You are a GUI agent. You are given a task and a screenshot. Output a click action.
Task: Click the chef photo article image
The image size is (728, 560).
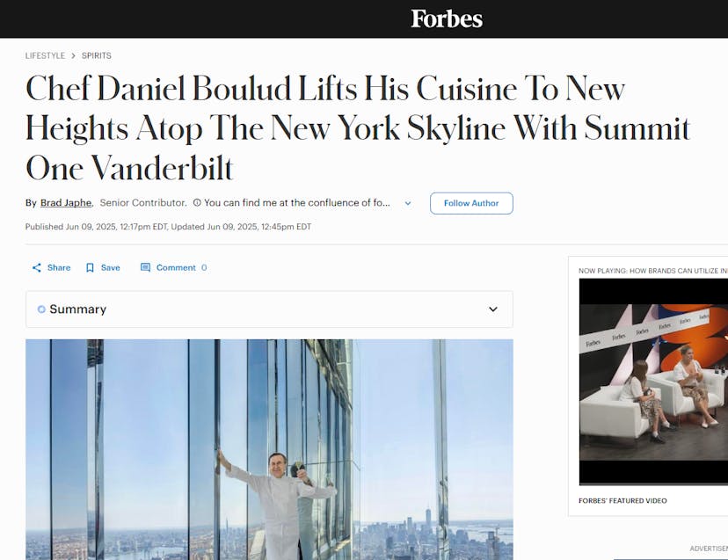click(x=269, y=449)
